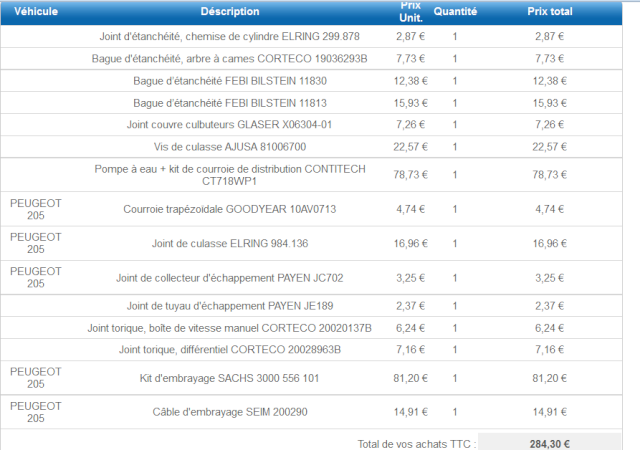Click unit price 2,87 € of ELRING 299.878
This screenshot has height=450, width=640.
(411, 36)
